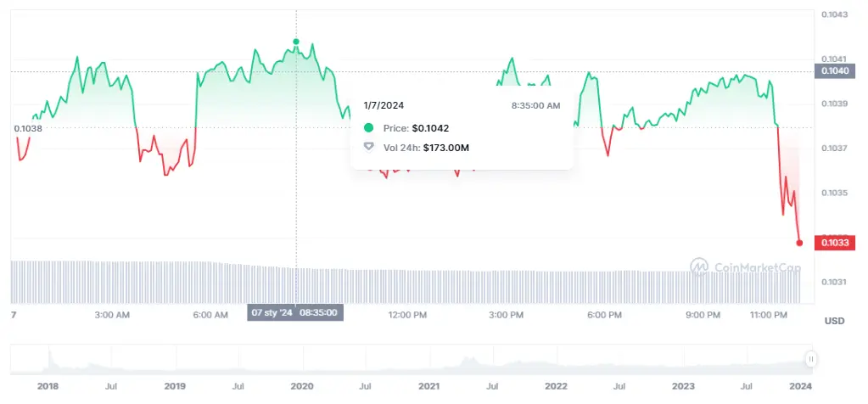This screenshot has width=868, height=404.
Task: Click the green peak marker on chart line
Action: coord(296,42)
